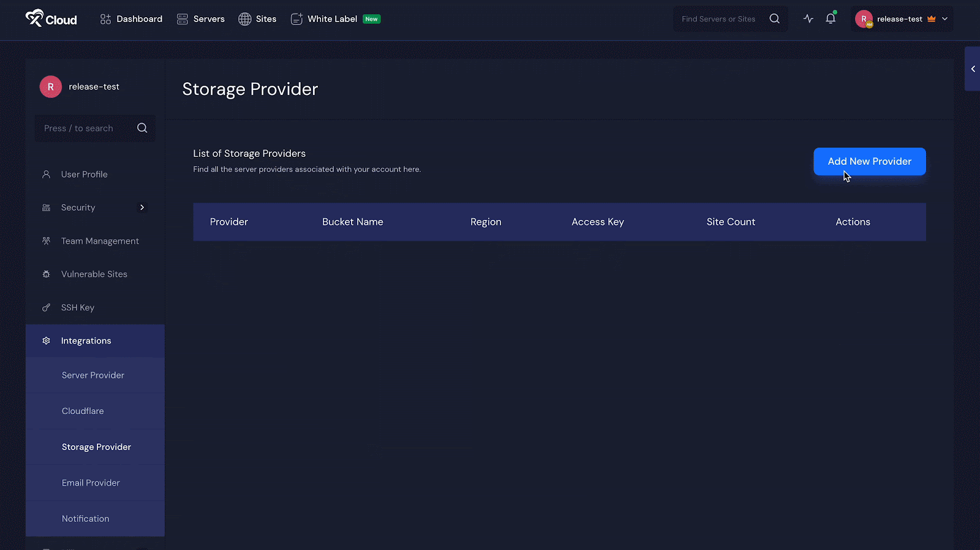The height and width of the screenshot is (550, 980).
Task: Click the sidebar release-test username
Action: 94,87
